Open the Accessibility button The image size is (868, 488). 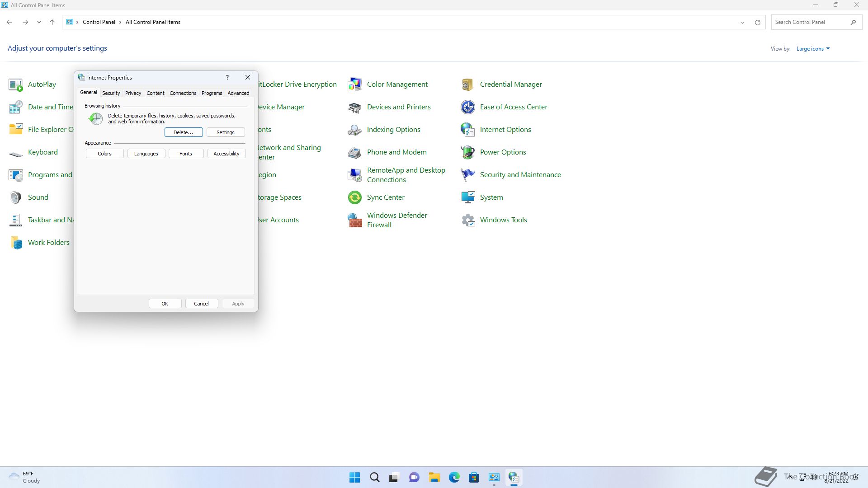click(226, 154)
